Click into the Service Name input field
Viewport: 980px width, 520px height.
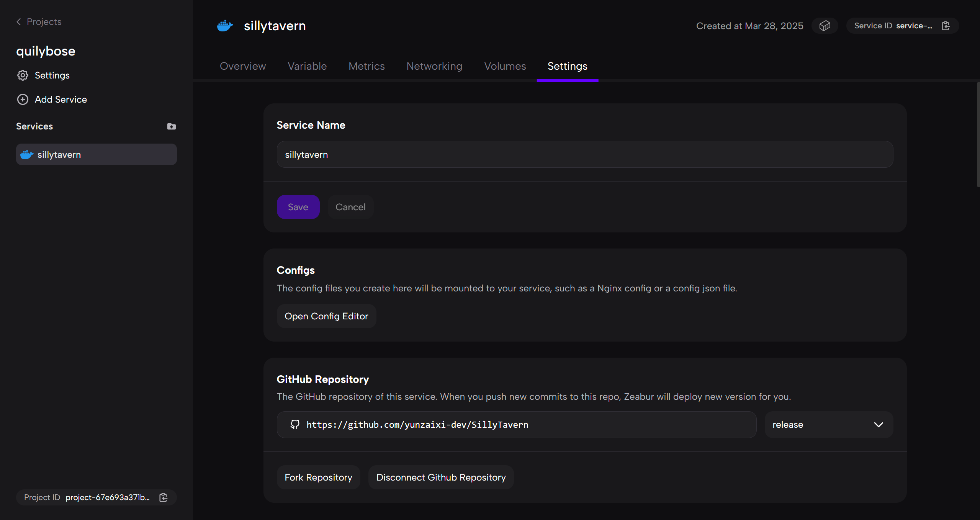tap(584, 154)
